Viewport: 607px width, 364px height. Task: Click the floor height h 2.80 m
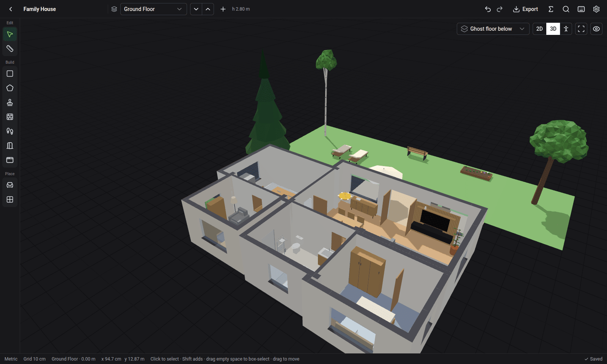coord(241,9)
